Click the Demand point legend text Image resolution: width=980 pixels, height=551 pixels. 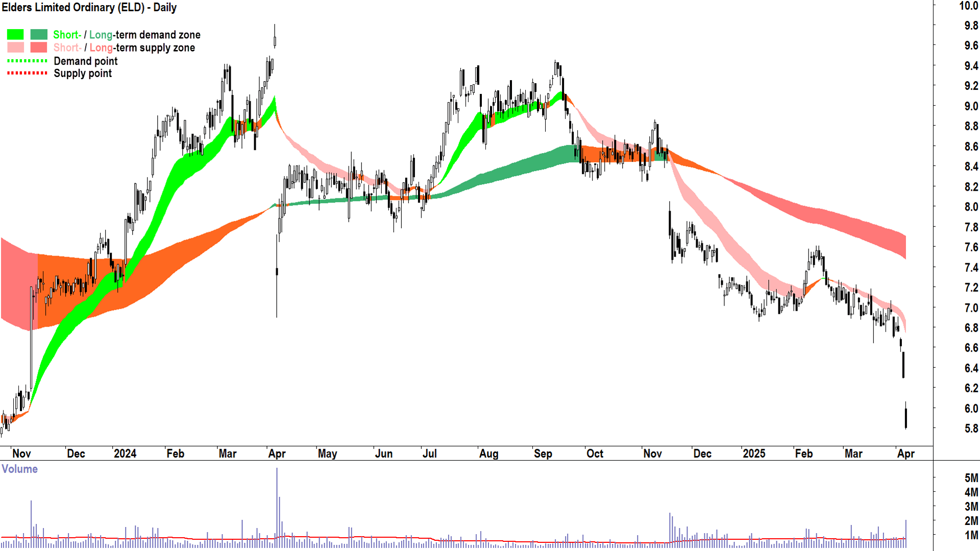(x=86, y=61)
